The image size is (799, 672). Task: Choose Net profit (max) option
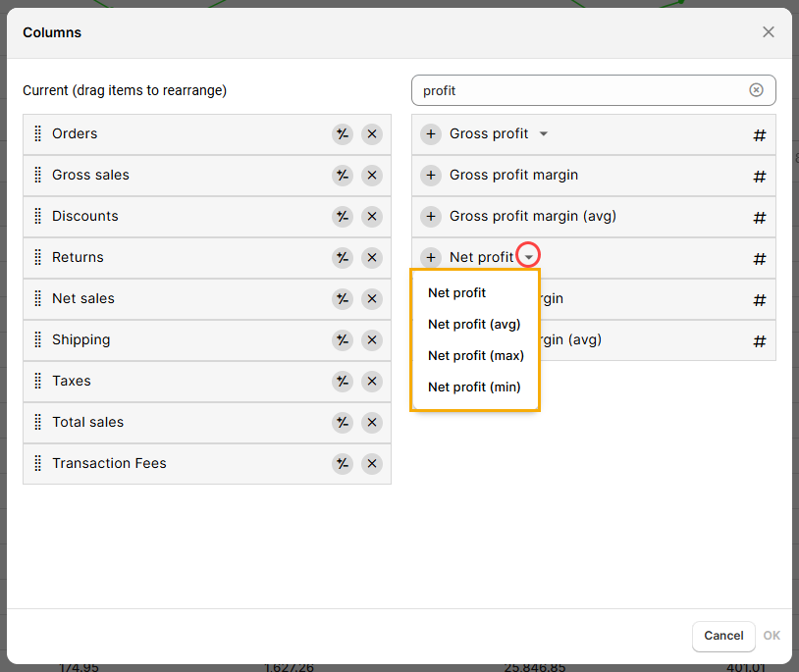[476, 355]
